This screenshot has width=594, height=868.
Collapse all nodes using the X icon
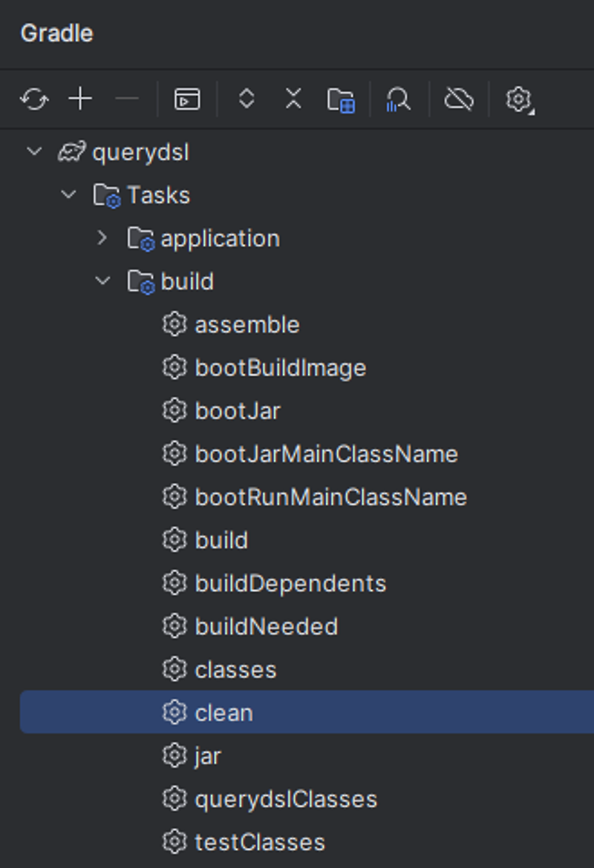(293, 98)
